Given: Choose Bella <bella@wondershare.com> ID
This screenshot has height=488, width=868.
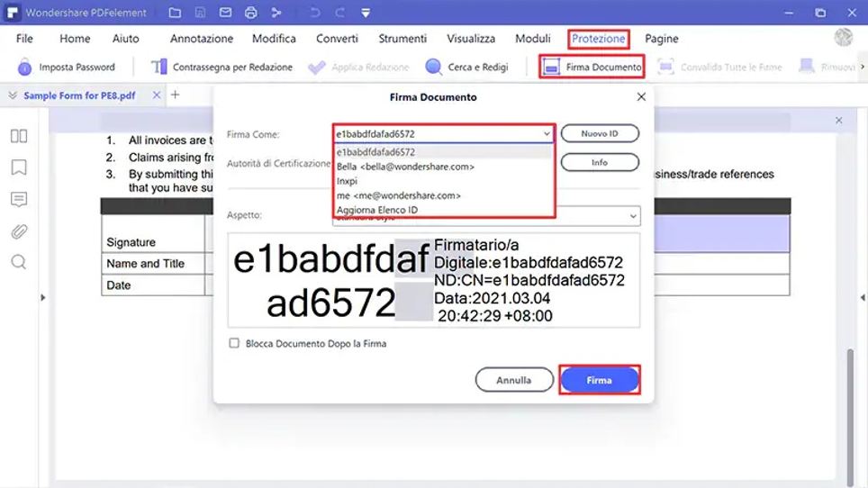Looking at the screenshot, I should 443,167.
